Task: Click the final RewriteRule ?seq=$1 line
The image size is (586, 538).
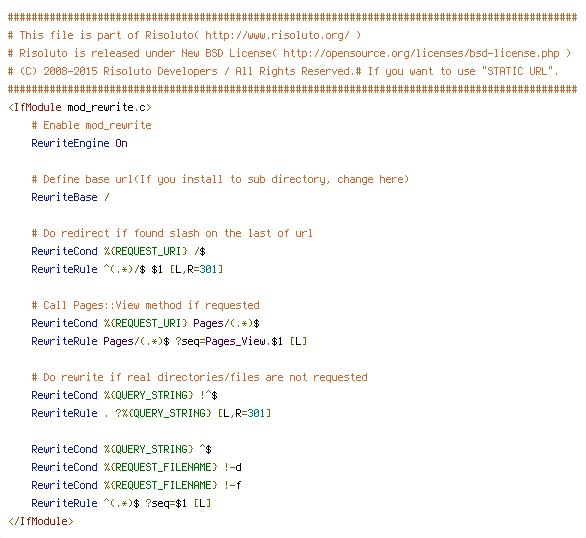Action: [121, 503]
